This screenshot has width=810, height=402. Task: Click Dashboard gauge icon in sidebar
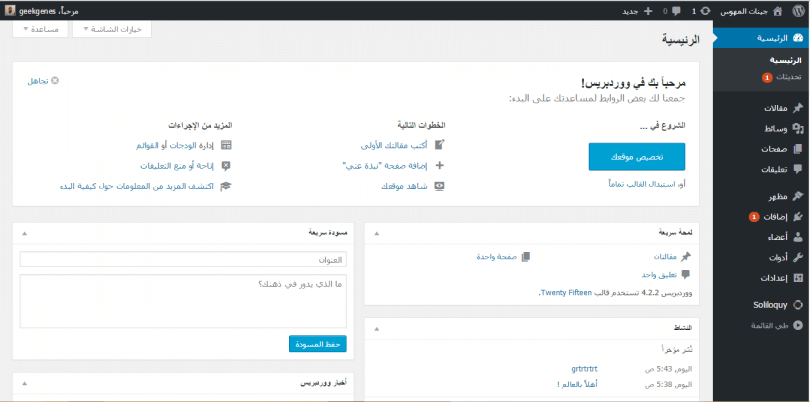[x=798, y=38]
